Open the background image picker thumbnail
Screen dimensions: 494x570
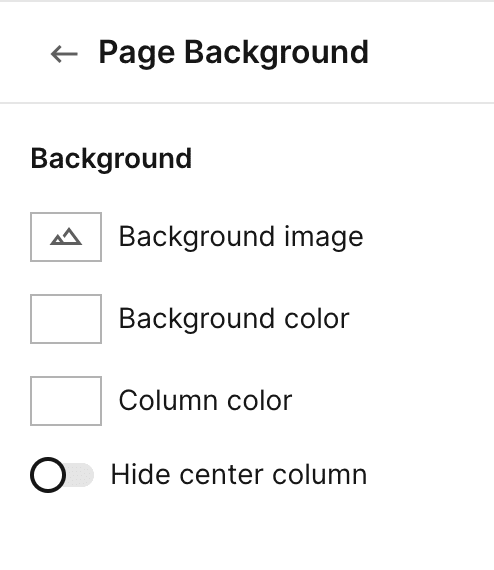(66, 237)
